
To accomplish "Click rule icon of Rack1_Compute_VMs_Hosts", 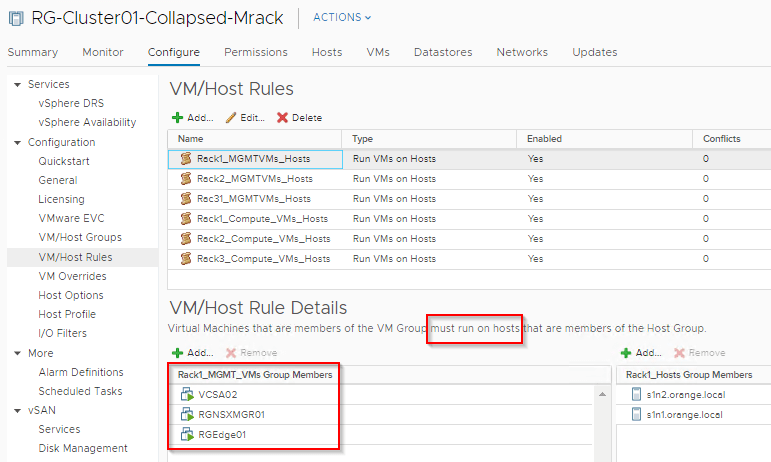I will [186, 219].
